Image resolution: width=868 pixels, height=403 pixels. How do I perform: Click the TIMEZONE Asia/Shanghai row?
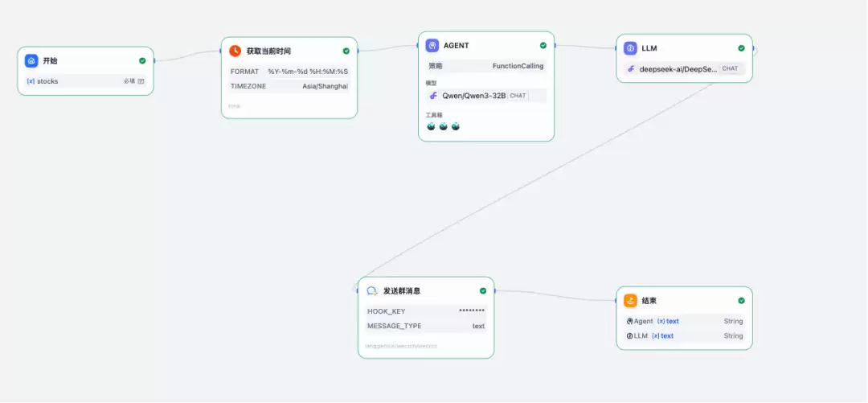[x=289, y=86]
